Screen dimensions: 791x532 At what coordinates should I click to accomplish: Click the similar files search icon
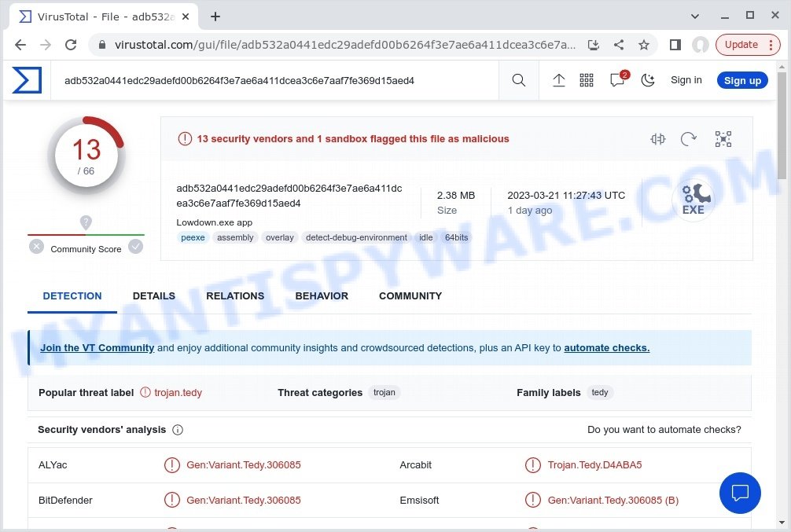[x=658, y=138]
